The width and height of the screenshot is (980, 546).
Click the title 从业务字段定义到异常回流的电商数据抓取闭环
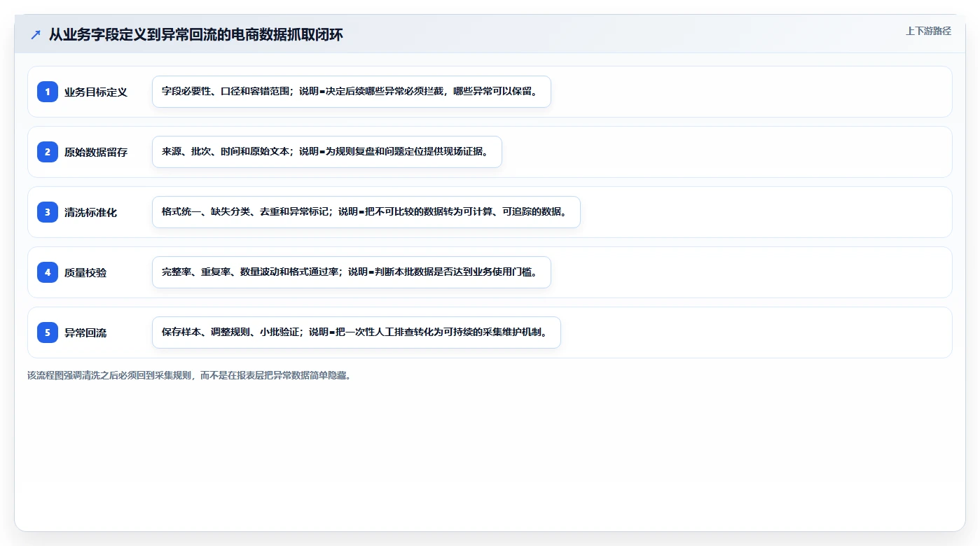click(x=196, y=34)
